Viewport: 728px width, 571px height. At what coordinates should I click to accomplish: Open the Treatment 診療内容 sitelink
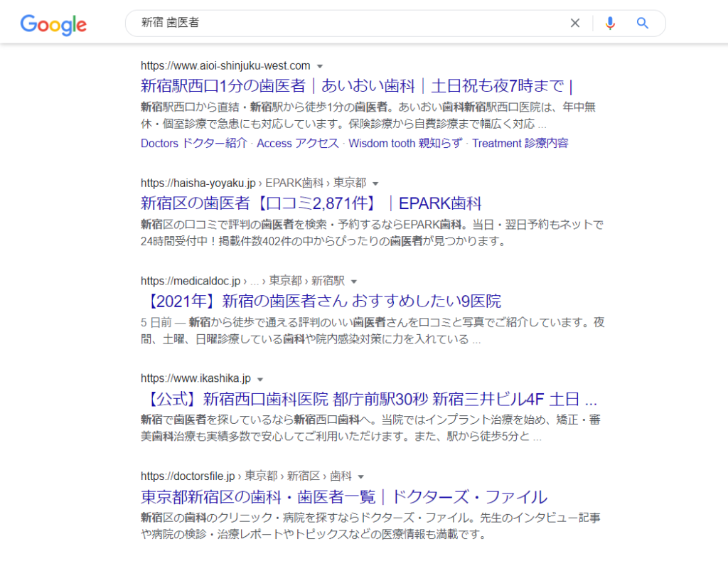[520, 143]
